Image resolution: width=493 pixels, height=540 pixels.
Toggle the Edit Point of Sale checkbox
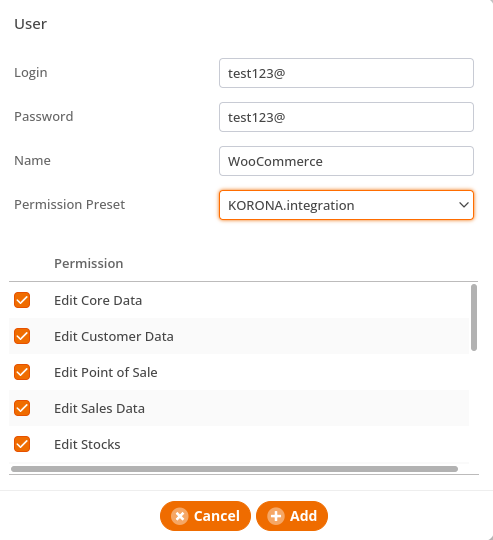22,372
